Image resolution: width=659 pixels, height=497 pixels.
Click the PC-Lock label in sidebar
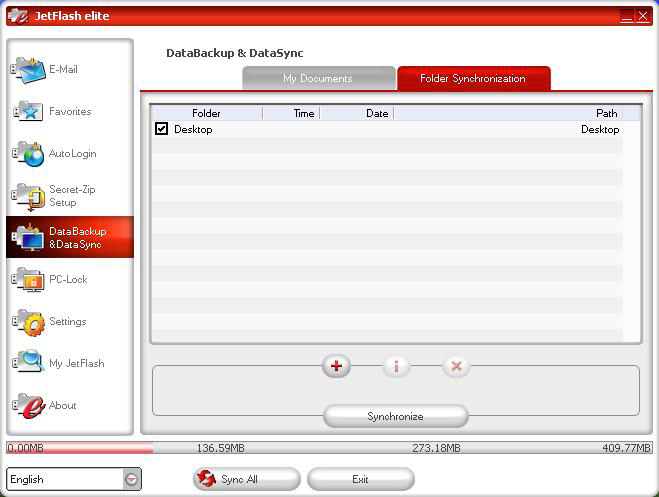point(69,279)
